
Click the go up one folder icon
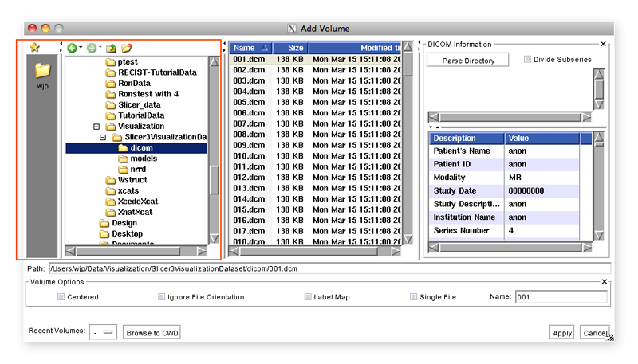[x=111, y=49]
